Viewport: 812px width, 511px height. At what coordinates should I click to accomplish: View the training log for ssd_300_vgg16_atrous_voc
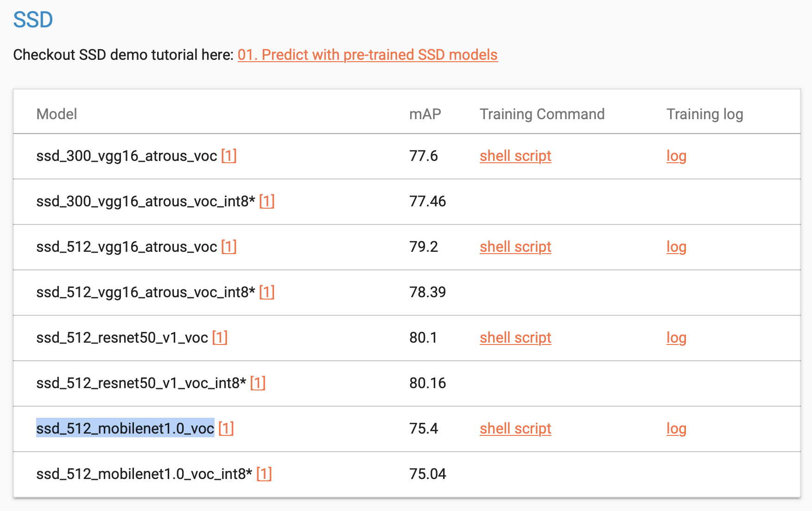[676, 157]
